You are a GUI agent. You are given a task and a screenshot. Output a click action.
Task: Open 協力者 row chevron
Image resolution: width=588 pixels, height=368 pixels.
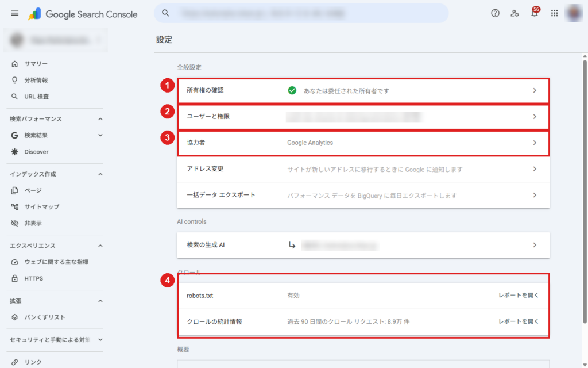click(x=535, y=143)
